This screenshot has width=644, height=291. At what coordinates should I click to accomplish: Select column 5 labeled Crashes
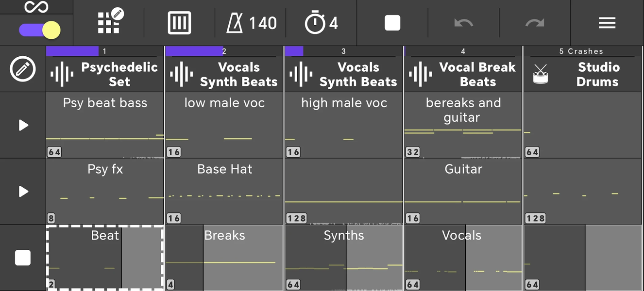coord(582,51)
